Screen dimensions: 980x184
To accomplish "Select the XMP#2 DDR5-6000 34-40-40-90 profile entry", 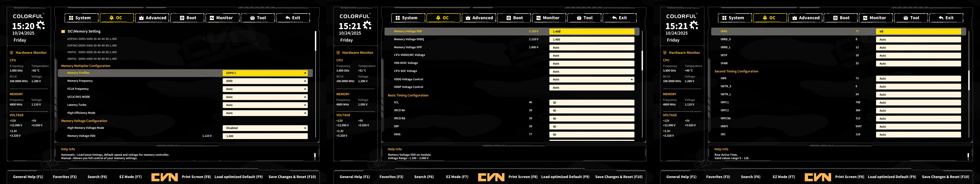I will click(92, 59).
